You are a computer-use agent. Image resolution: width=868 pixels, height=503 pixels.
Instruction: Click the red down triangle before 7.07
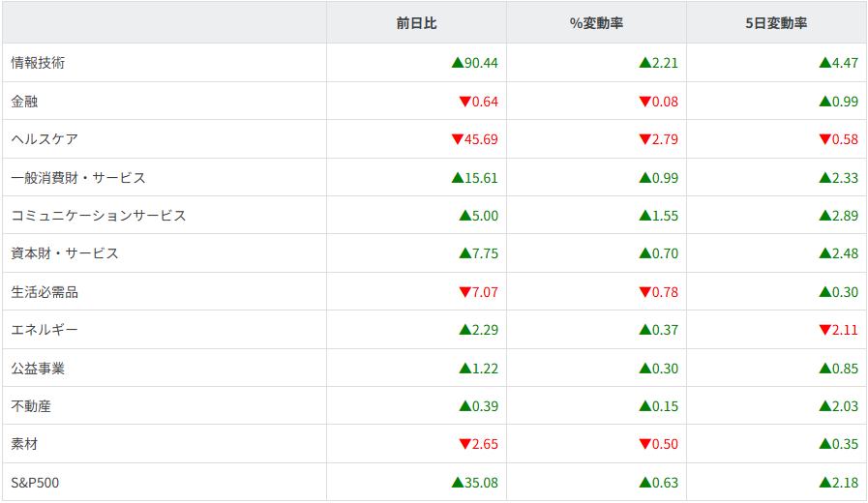tap(465, 292)
